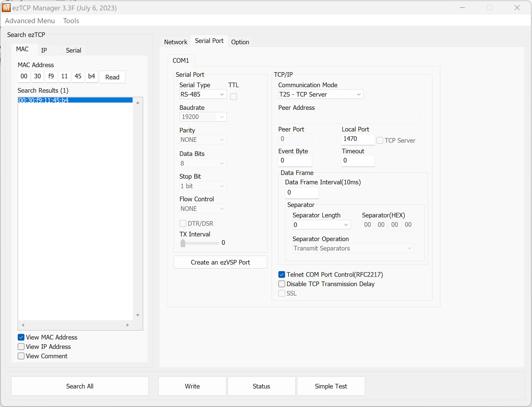
Task: Toggle the DTR/DSR option
Action: point(183,223)
